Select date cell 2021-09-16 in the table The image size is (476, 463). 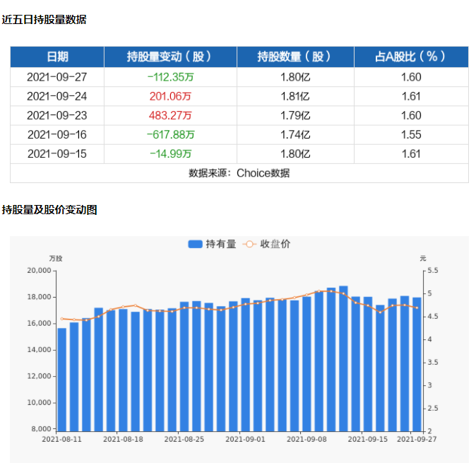pyautogui.click(x=57, y=134)
